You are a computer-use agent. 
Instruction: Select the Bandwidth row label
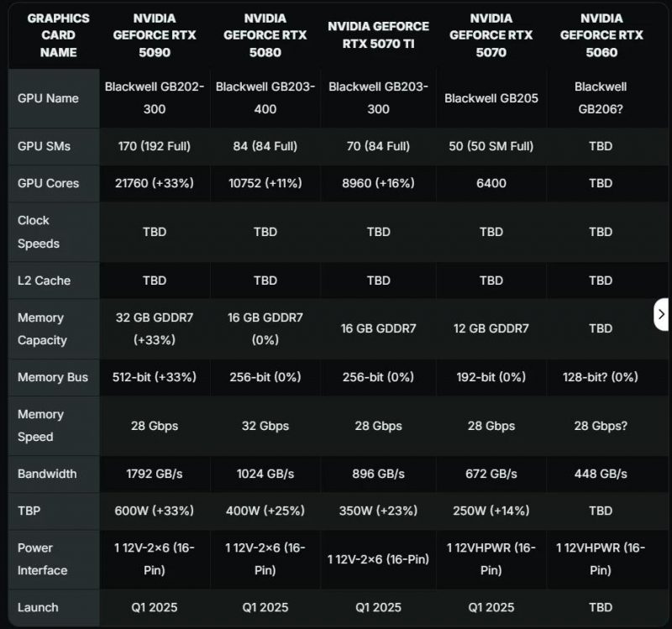(x=47, y=474)
